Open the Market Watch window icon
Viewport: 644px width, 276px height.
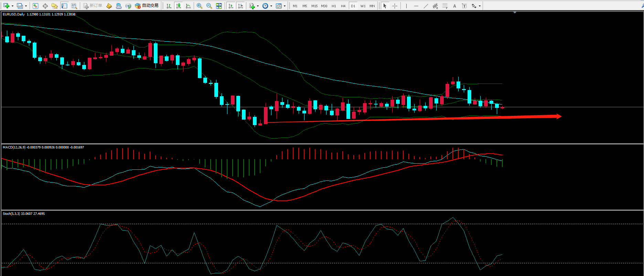(35, 6)
